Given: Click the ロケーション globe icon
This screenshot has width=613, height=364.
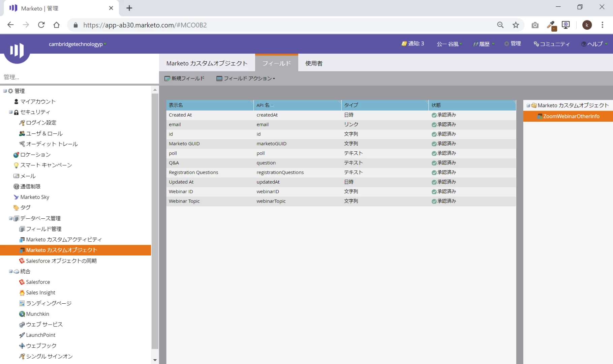Looking at the screenshot, I should (x=16, y=155).
